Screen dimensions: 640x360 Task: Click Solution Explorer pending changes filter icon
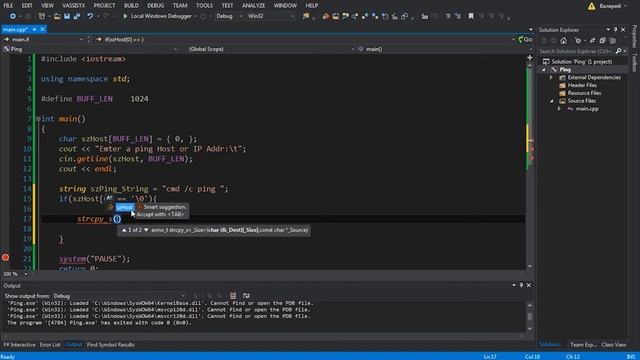pyautogui.click(x=578, y=41)
